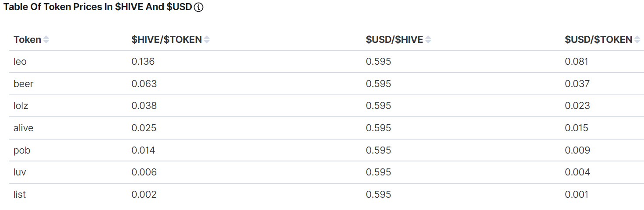
Task: Select the luv token name
Action: coord(20,172)
